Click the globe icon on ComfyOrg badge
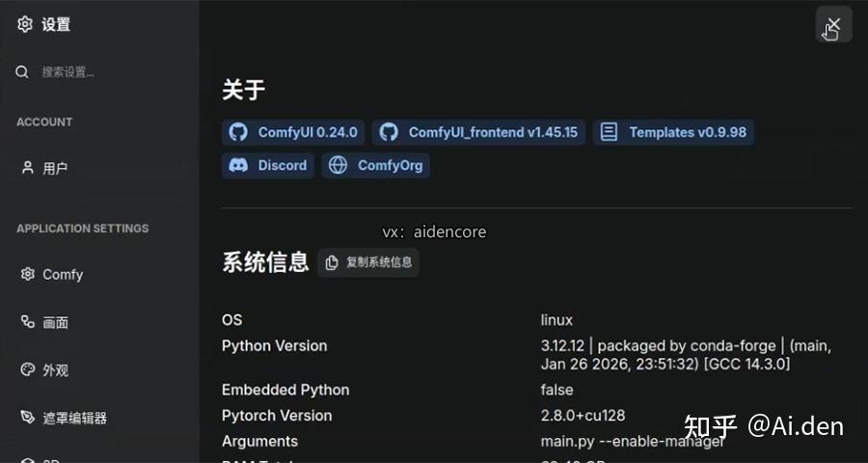 pyautogui.click(x=338, y=166)
